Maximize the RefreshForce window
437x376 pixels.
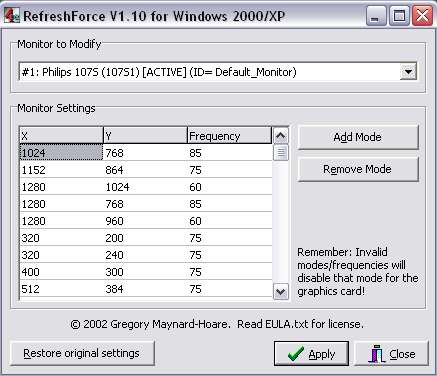click(399, 16)
